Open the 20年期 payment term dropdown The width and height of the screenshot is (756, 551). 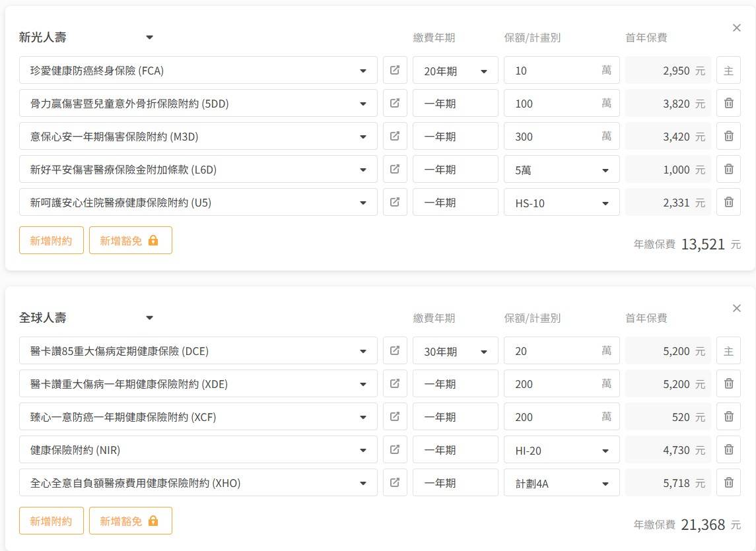pyautogui.click(x=456, y=71)
